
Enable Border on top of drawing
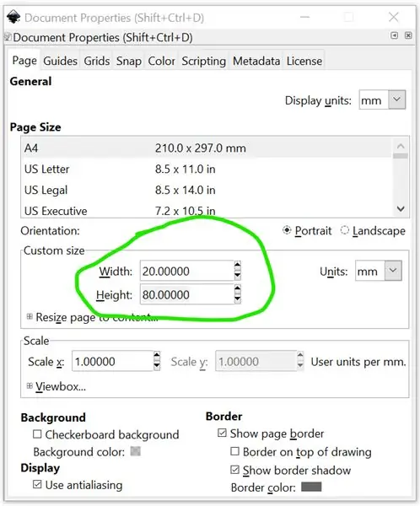point(235,451)
